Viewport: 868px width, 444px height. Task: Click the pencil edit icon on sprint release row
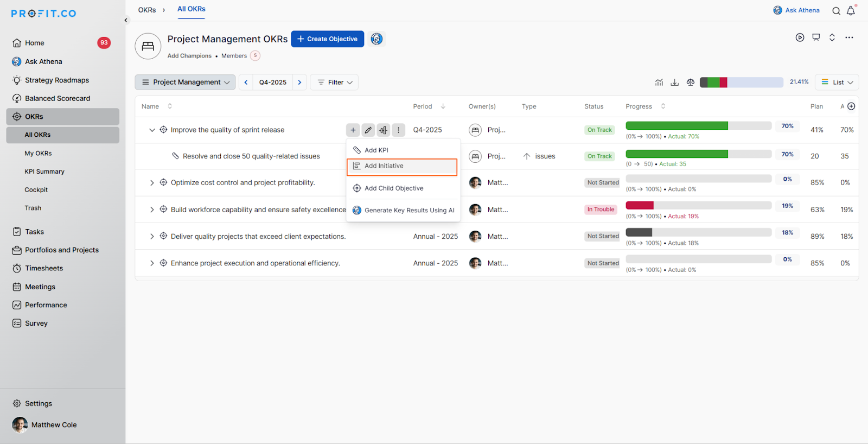click(x=368, y=130)
